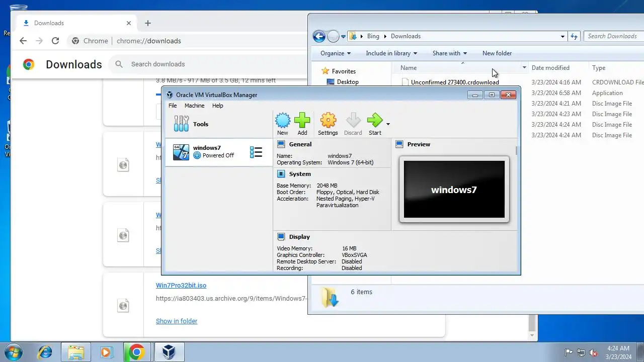The image size is (644, 362).
Task: Click the windows7 preview thumbnail
Action: [454, 190]
